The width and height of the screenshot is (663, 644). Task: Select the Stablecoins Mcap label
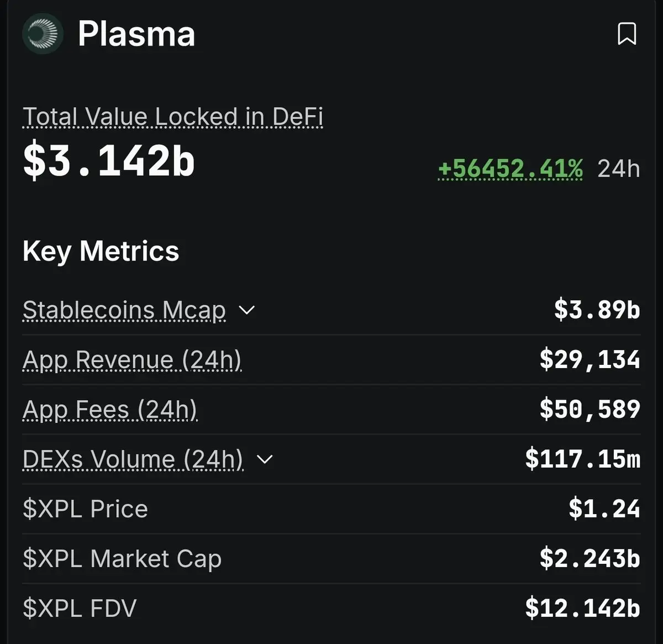[x=124, y=310]
